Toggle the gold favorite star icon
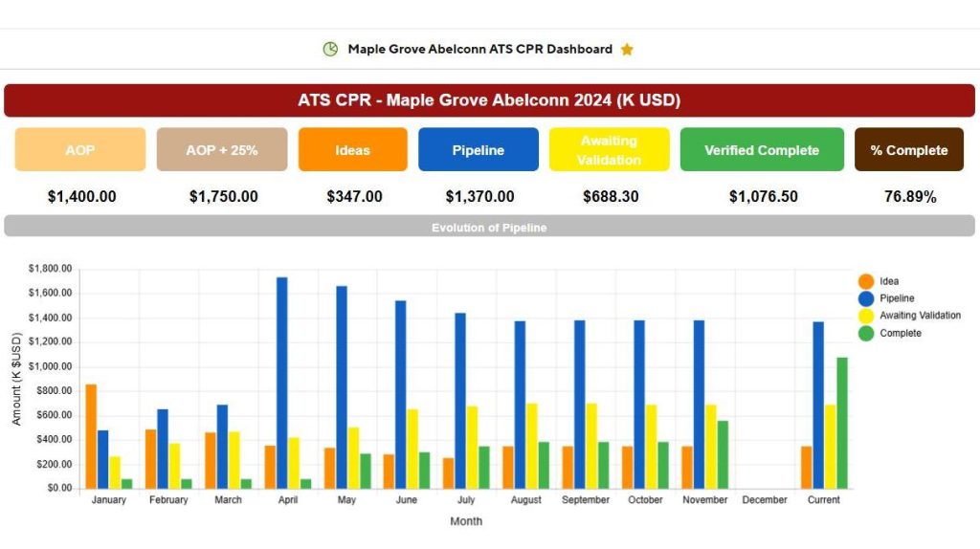 tap(627, 50)
